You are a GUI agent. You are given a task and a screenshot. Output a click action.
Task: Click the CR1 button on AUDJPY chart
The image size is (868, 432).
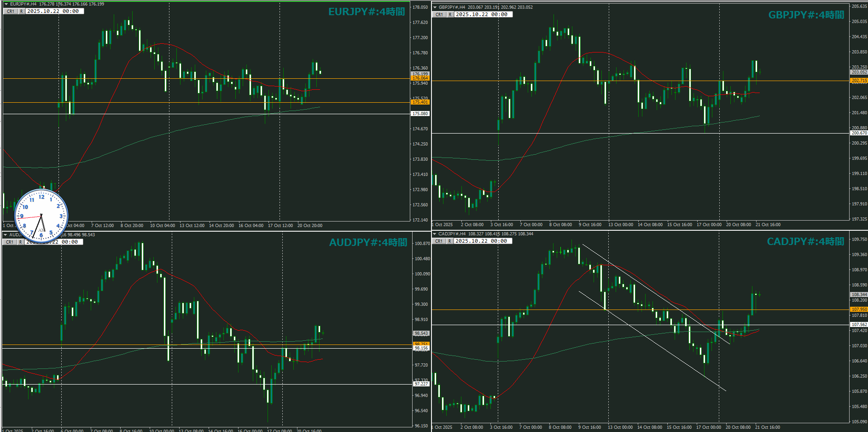tap(10, 242)
